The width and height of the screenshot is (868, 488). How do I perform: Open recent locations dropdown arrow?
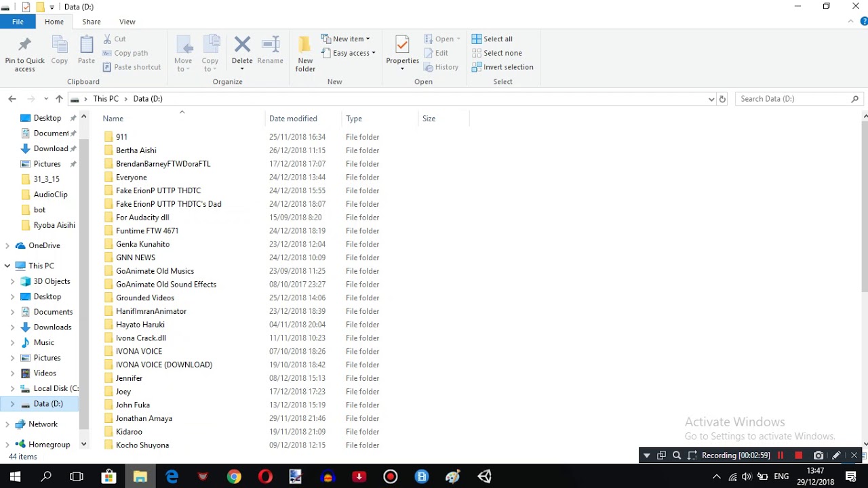point(46,99)
